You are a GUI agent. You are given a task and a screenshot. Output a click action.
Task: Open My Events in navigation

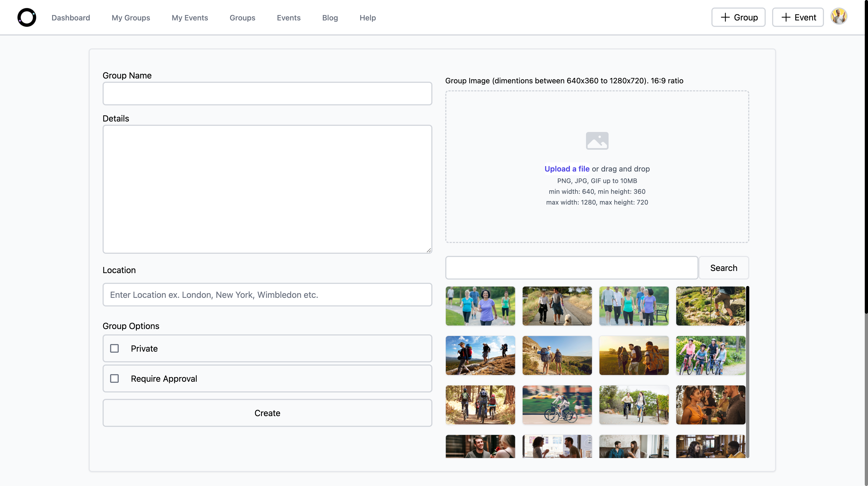pyautogui.click(x=190, y=17)
